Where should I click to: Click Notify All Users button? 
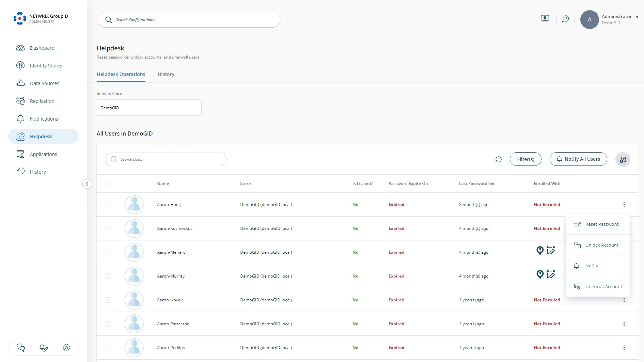(578, 159)
